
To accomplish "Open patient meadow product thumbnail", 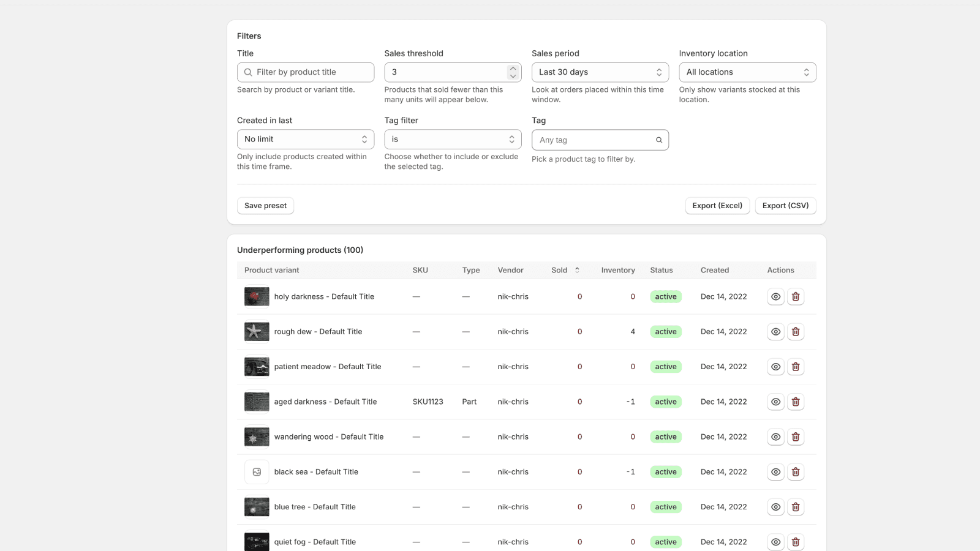I will point(257,367).
